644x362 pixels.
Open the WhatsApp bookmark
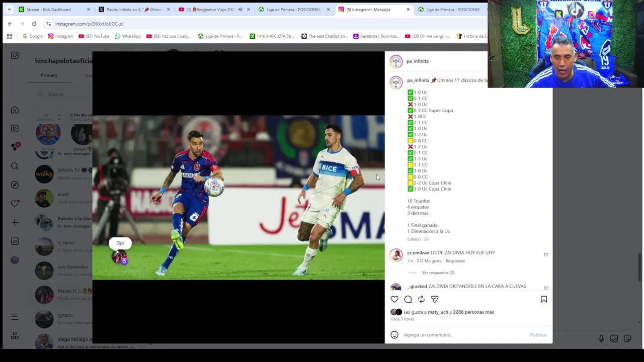(128, 36)
